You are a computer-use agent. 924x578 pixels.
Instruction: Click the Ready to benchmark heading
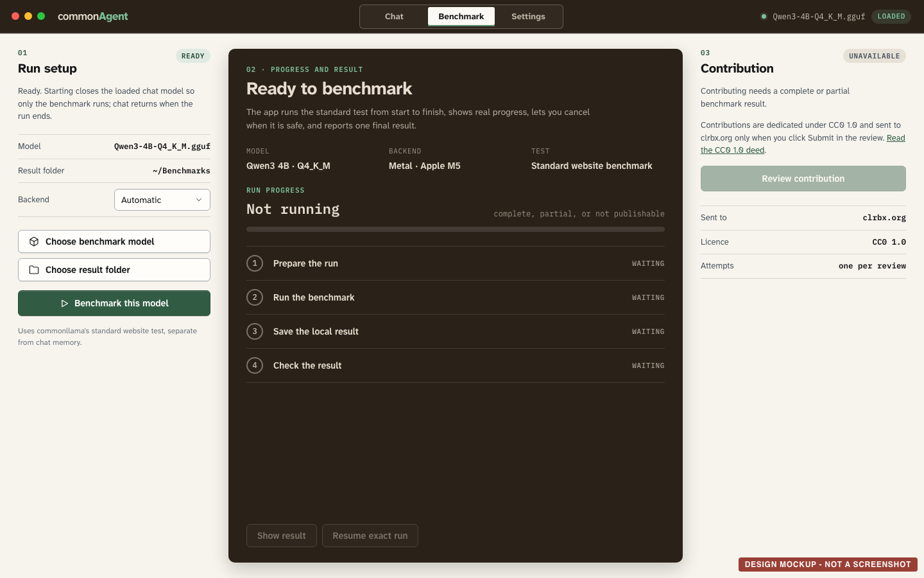tap(329, 89)
